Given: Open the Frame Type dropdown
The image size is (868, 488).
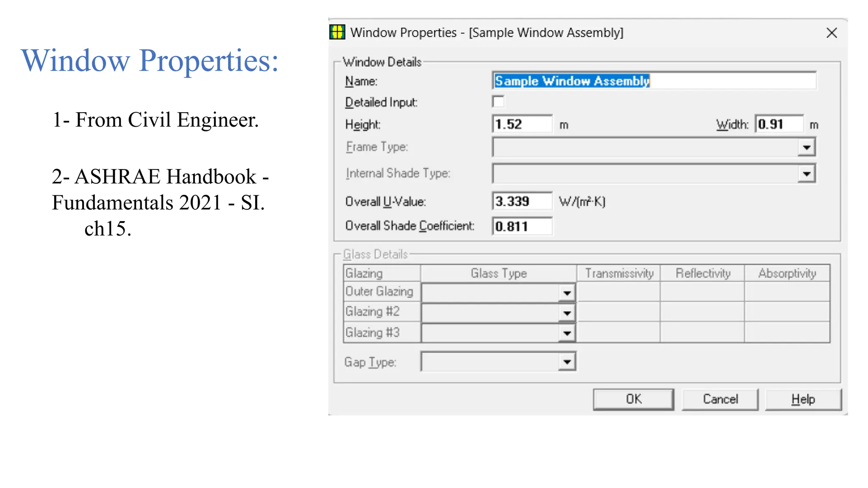Looking at the screenshot, I should (x=807, y=147).
